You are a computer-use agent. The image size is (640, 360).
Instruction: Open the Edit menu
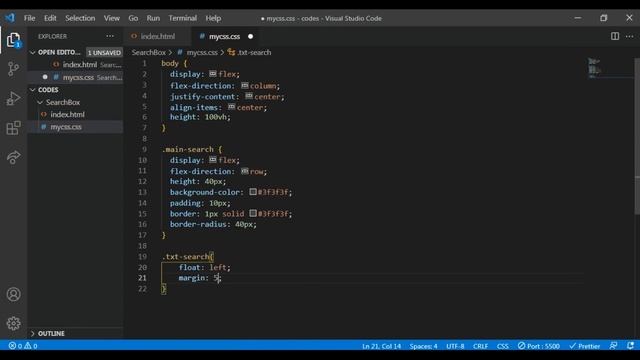coord(50,18)
